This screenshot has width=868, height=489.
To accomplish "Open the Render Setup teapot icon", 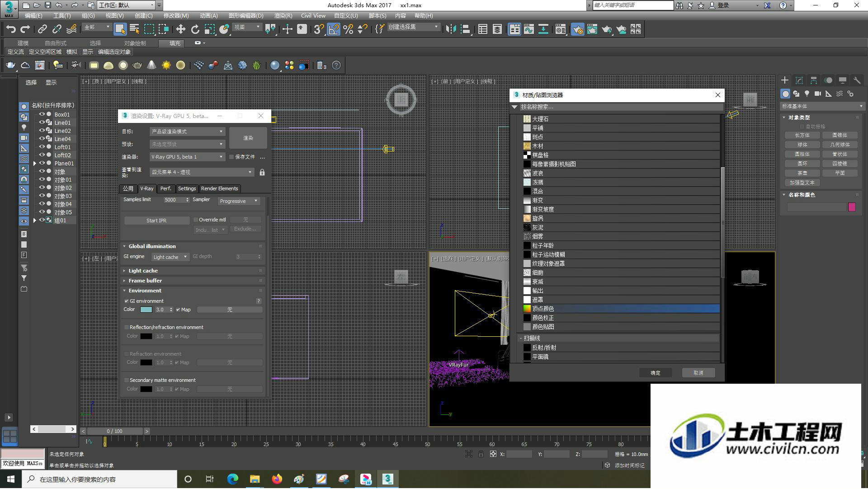I will tap(578, 29).
